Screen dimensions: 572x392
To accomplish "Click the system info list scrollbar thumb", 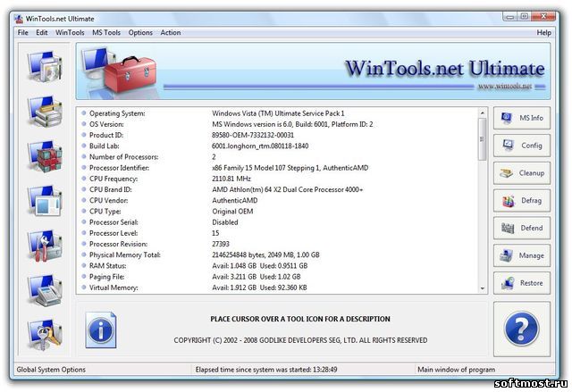I will coord(483,139).
